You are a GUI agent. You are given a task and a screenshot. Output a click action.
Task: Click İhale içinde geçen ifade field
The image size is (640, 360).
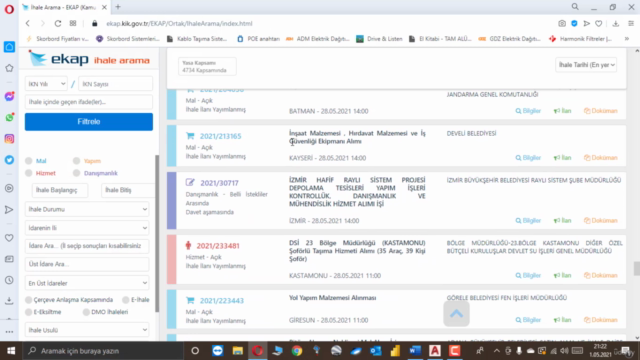click(x=89, y=102)
